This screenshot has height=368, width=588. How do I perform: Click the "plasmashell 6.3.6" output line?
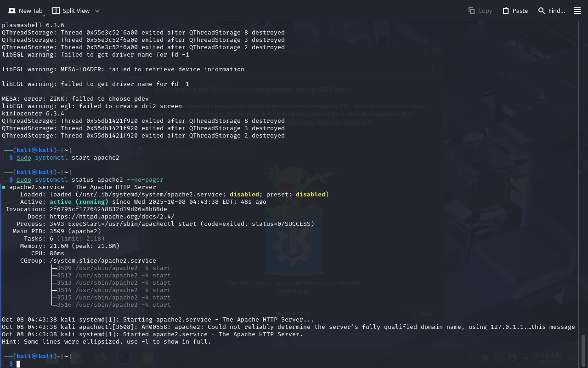click(33, 25)
